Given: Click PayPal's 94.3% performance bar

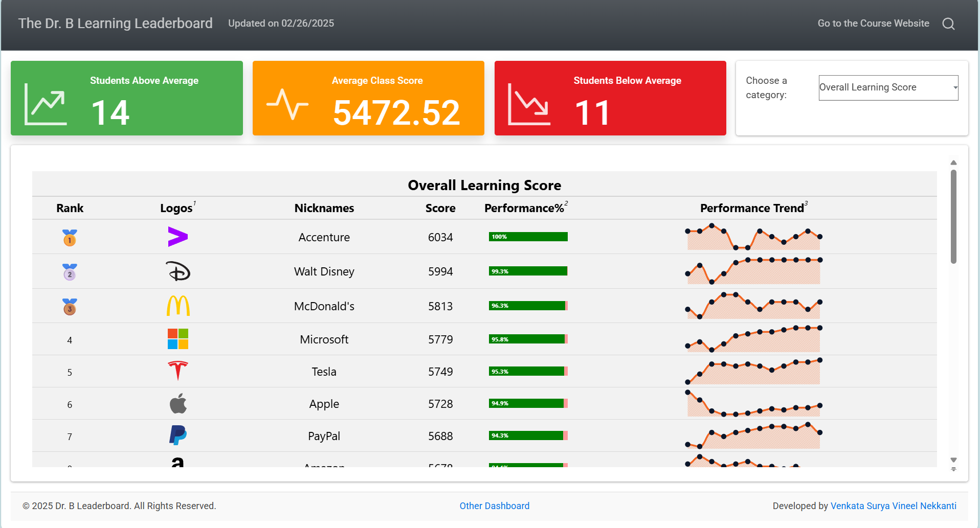Looking at the screenshot, I should pyautogui.click(x=528, y=435).
